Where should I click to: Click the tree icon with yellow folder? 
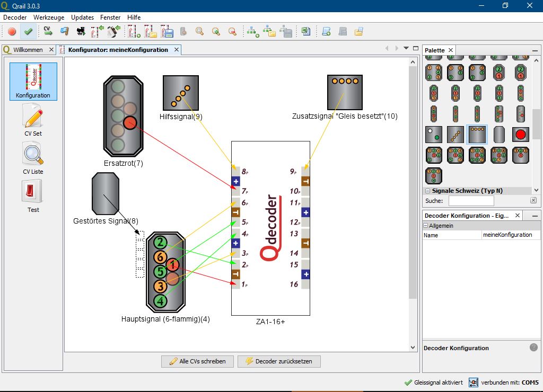click(269, 31)
